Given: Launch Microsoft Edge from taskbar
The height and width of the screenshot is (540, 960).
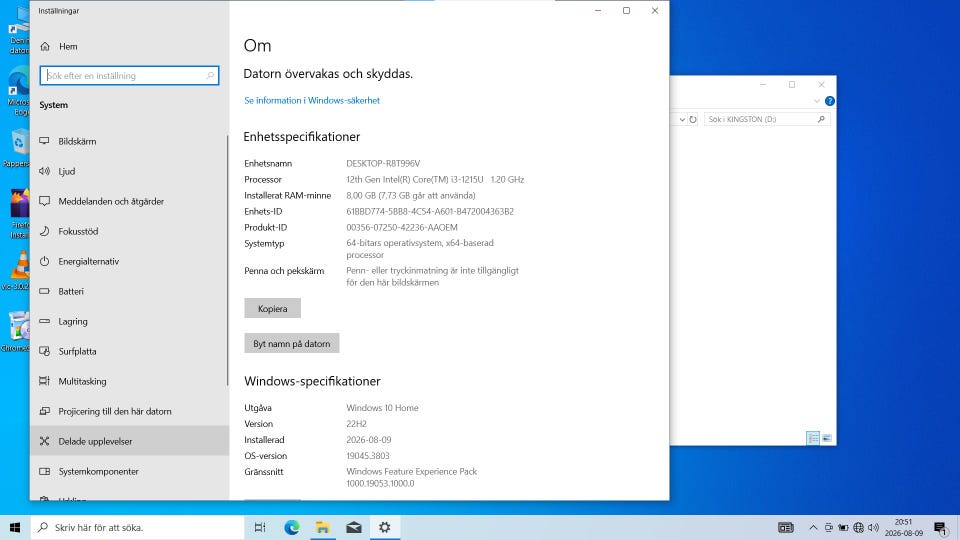Looking at the screenshot, I should coord(291,527).
